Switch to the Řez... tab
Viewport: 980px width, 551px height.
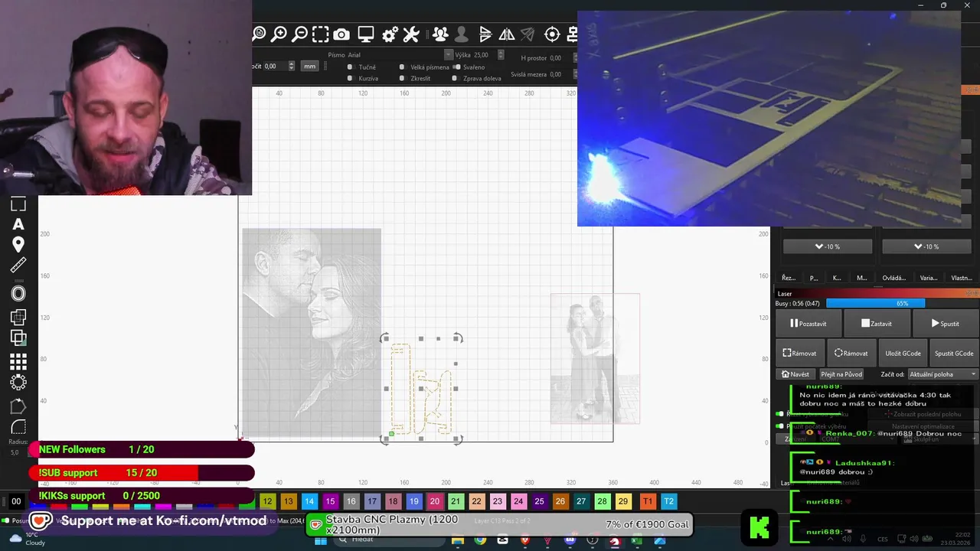[788, 278]
